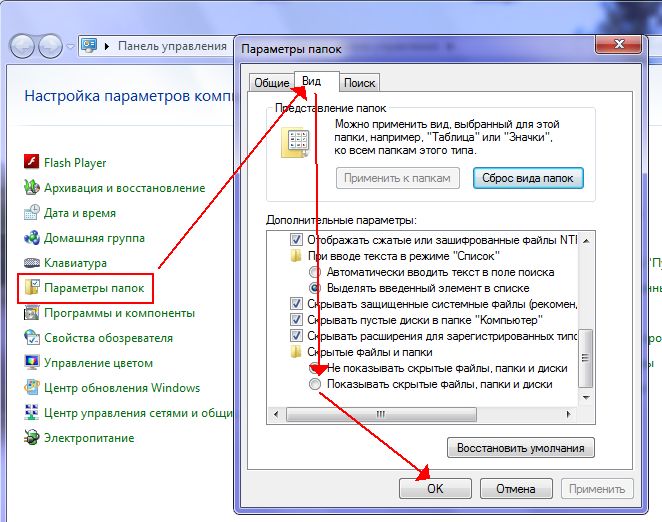Image resolution: width=662 pixels, height=522 pixels.
Task: Open the Flash Player icon
Action: click(32, 162)
